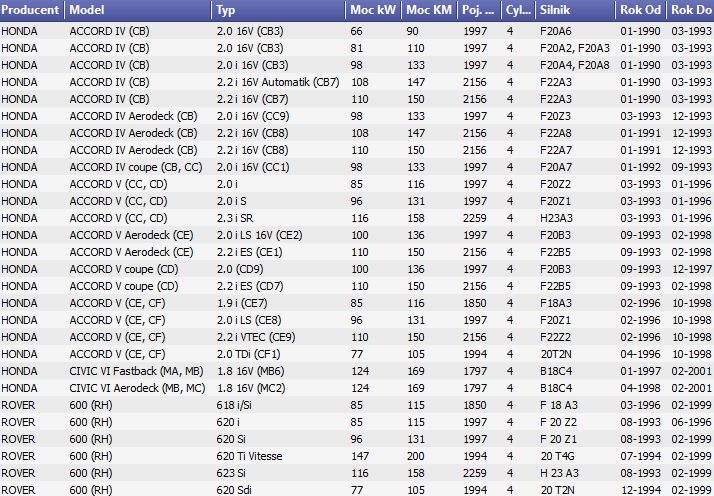
Task: Select the Rover 620 Ti Vitesse row
Action: [357, 456]
